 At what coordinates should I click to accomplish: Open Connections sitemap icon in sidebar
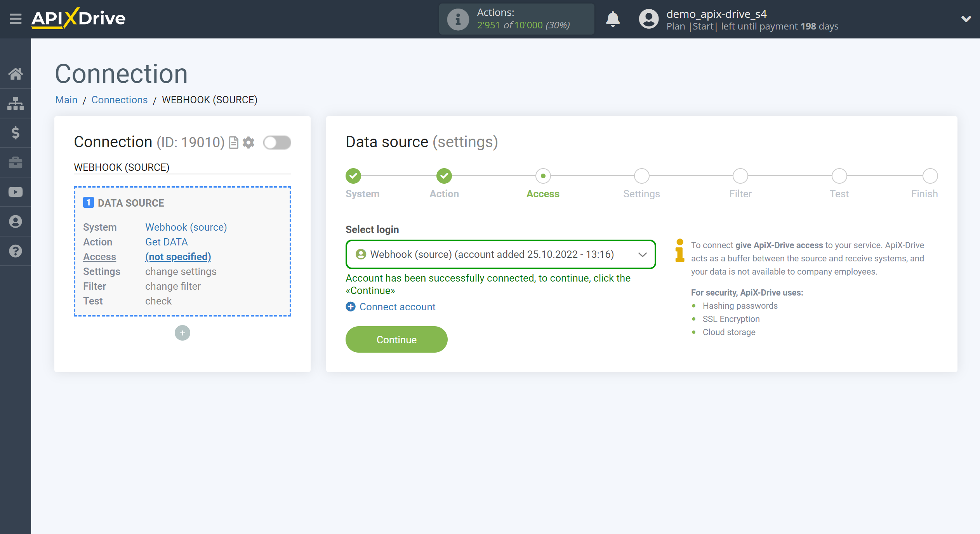[x=16, y=103]
